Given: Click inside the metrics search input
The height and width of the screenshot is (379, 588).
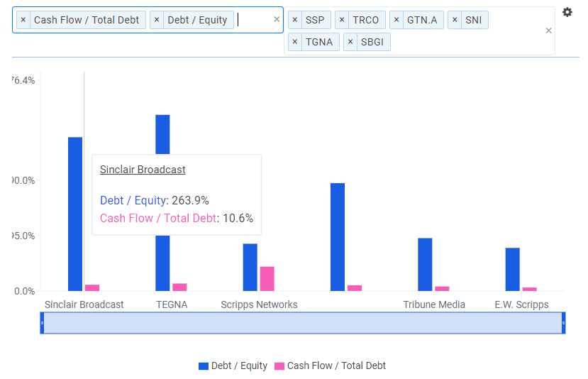Looking at the screenshot, I should tap(254, 20).
